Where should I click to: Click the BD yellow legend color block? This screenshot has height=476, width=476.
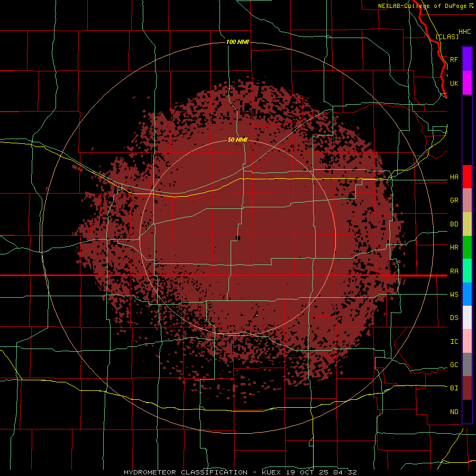[x=467, y=224]
